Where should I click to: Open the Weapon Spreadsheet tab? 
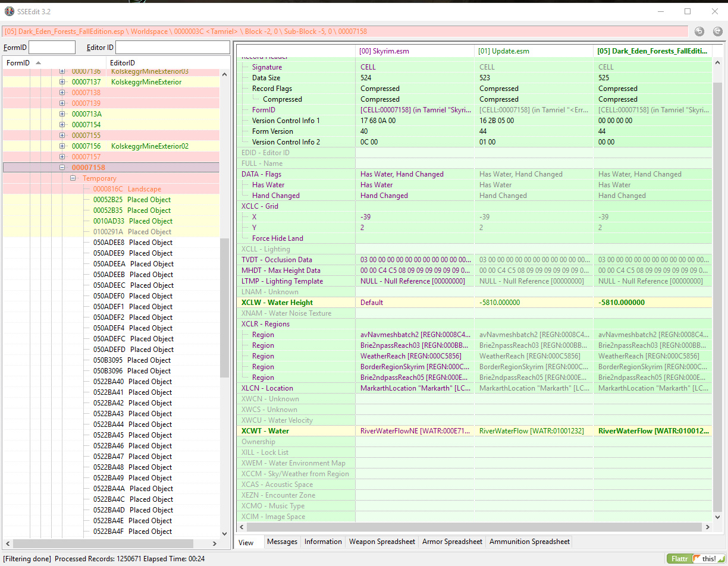382,542
